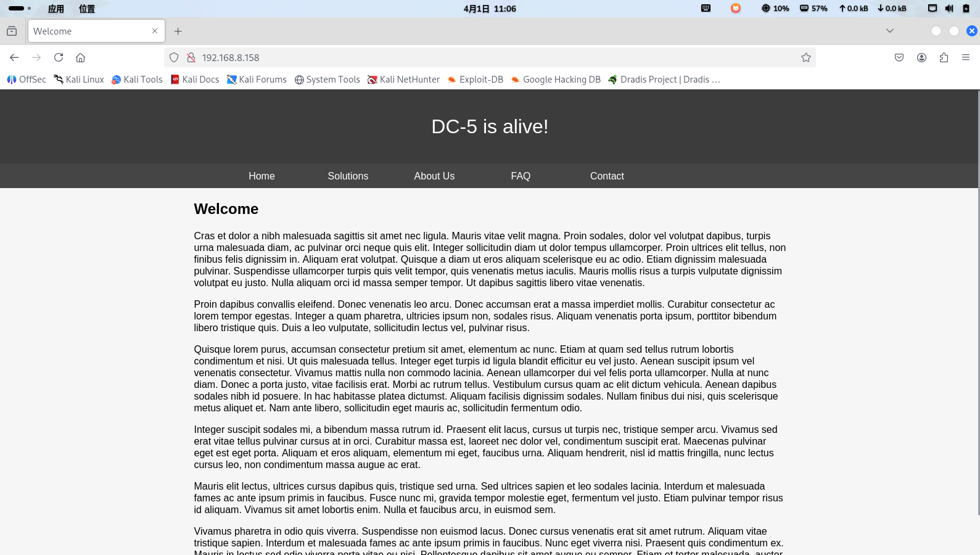980x555 pixels.
Task: Open the 应用 applications menu
Action: click(x=56, y=9)
